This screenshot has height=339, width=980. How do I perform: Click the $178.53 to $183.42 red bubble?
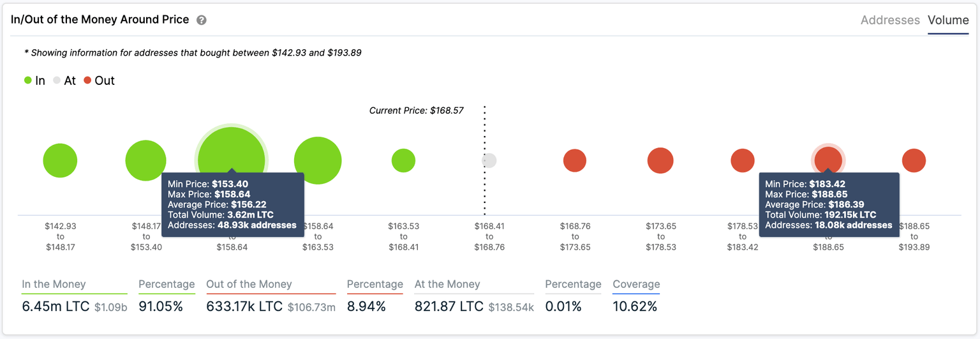743,161
